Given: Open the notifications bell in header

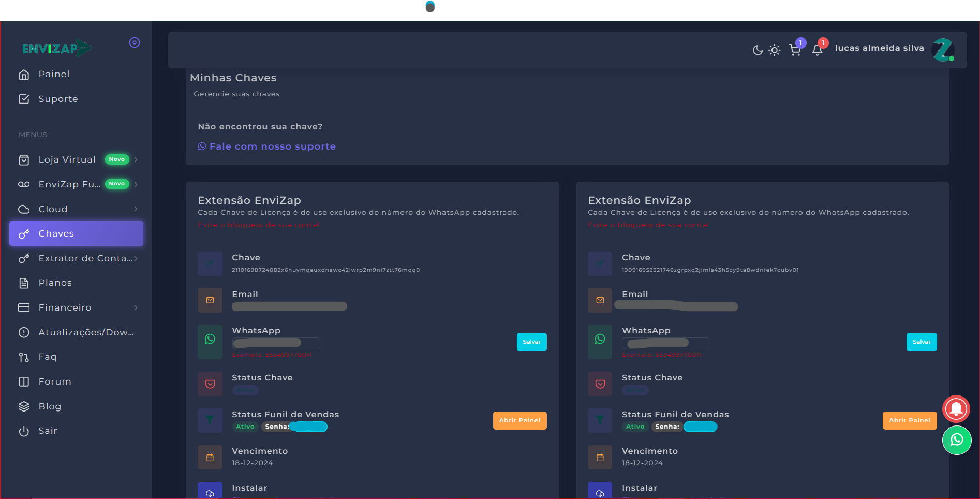Looking at the screenshot, I should click(x=818, y=50).
